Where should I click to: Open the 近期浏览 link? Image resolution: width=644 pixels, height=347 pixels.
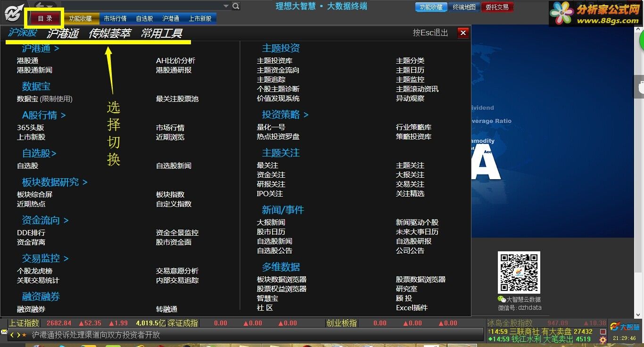pos(170,137)
